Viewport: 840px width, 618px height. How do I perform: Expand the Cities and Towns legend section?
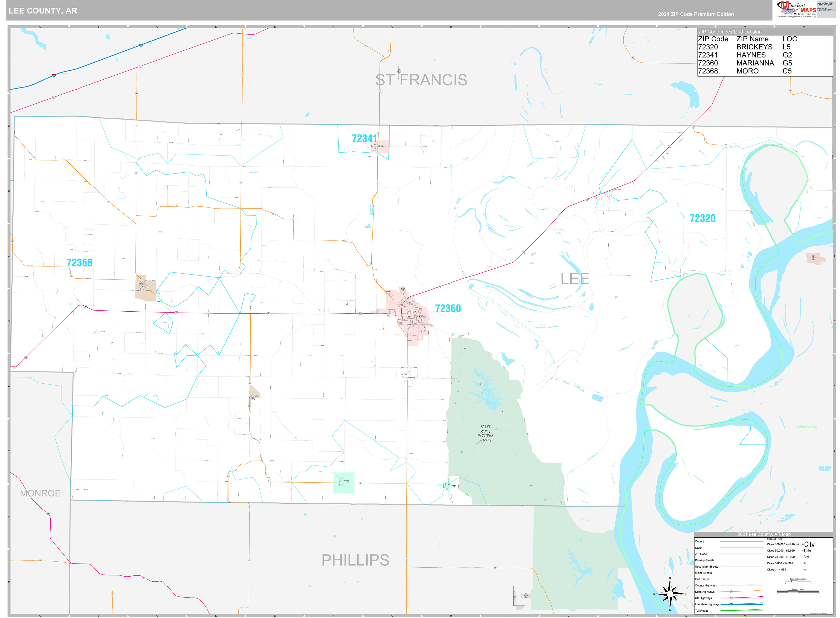775,539
